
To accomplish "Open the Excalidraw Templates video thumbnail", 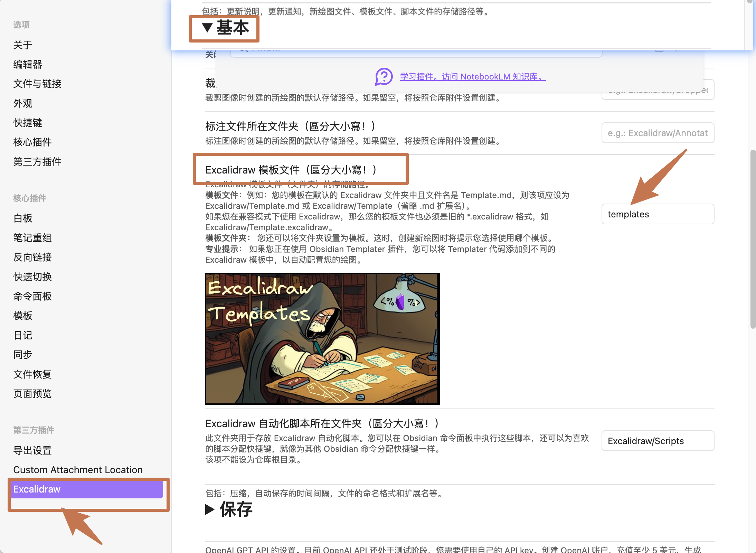I will tap(322, 339).
